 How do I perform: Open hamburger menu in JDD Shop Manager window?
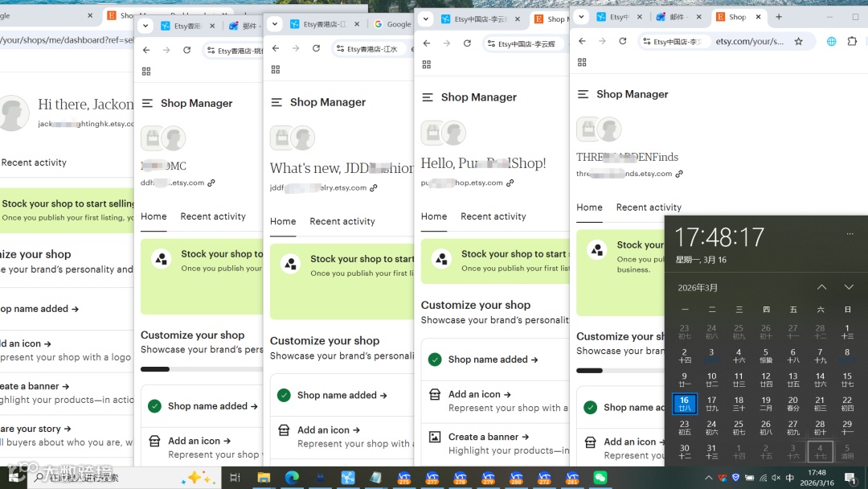pyautogui.click(x=276, y=102)
